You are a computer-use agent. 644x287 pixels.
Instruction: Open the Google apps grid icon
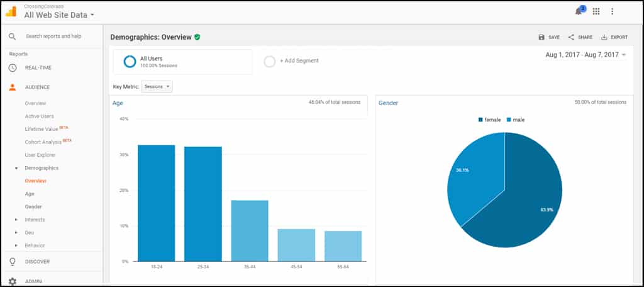click(596, 11)
